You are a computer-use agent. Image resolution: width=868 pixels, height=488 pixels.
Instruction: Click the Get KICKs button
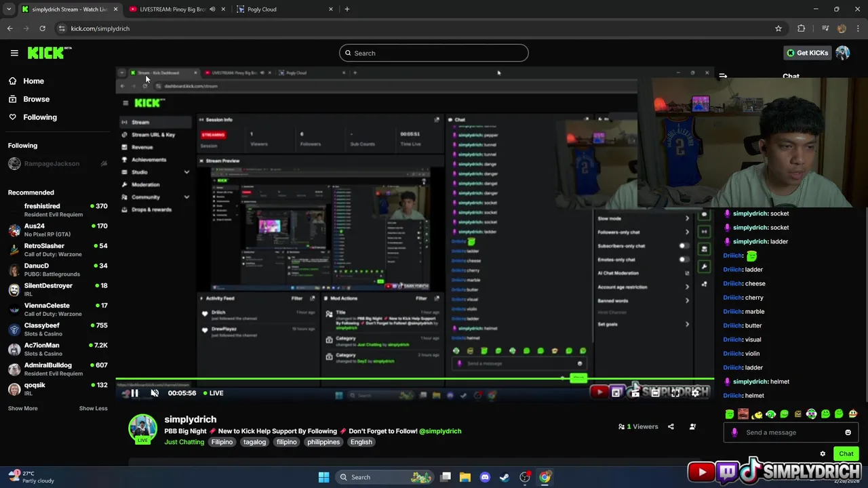(807, 53)
